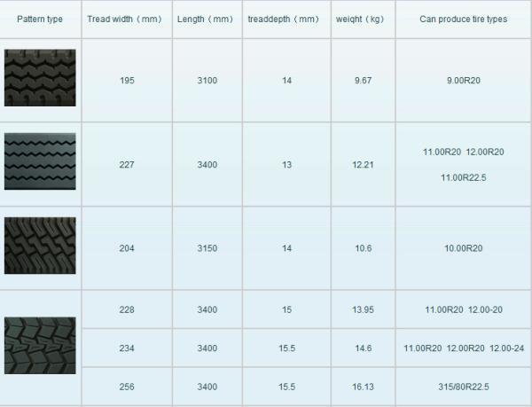This screenshot has width=532, height=407.
Task: Click tire type 315/80R22.5
Action: (x=464, y=387)
